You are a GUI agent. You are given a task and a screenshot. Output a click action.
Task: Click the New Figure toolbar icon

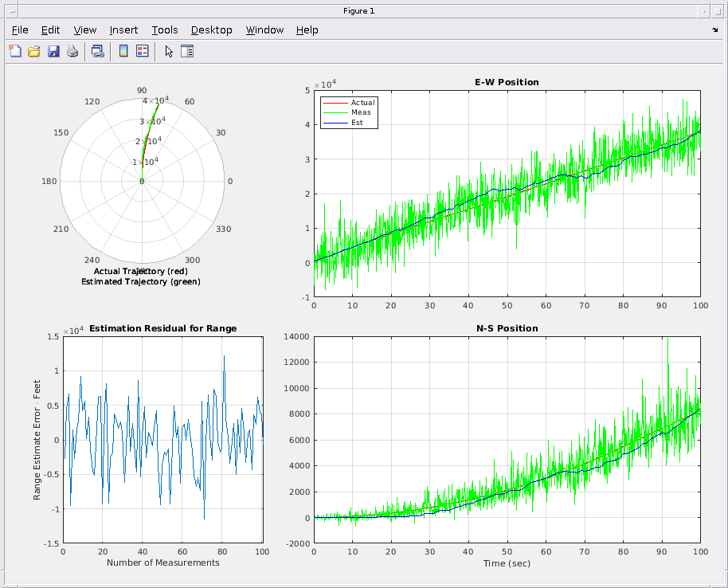click(x=15, y=52)
